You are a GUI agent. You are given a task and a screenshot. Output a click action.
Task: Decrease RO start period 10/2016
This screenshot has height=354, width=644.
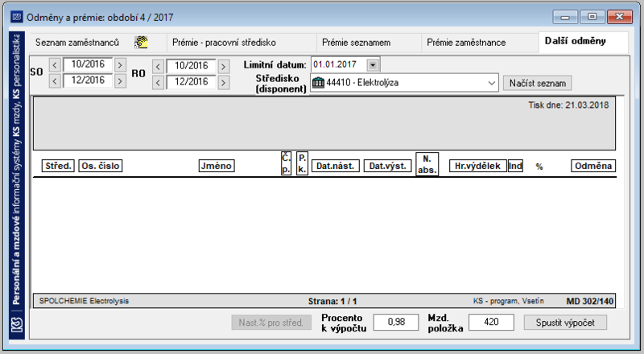[x=158, y=66]
